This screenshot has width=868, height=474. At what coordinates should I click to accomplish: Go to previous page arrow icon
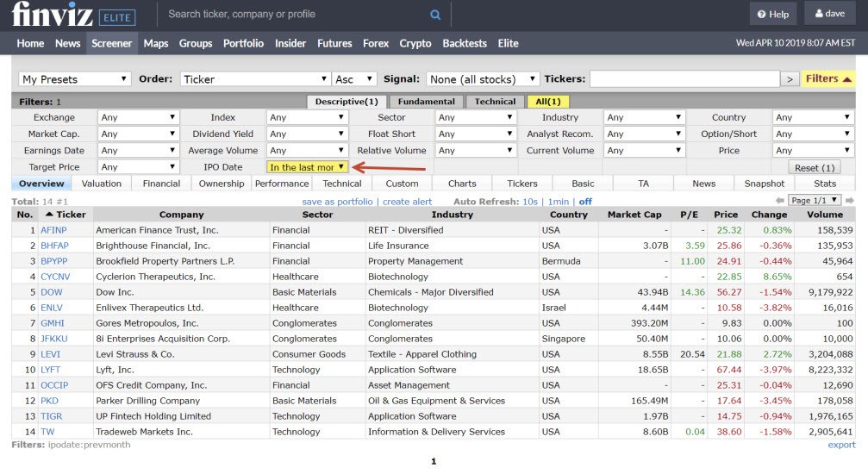(780, 201)
